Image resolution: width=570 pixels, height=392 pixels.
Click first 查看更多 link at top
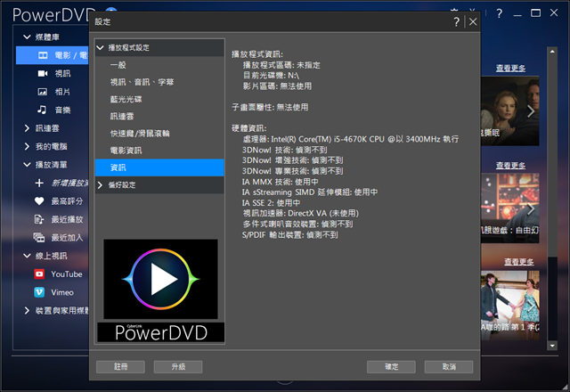[x=510, y=68]
